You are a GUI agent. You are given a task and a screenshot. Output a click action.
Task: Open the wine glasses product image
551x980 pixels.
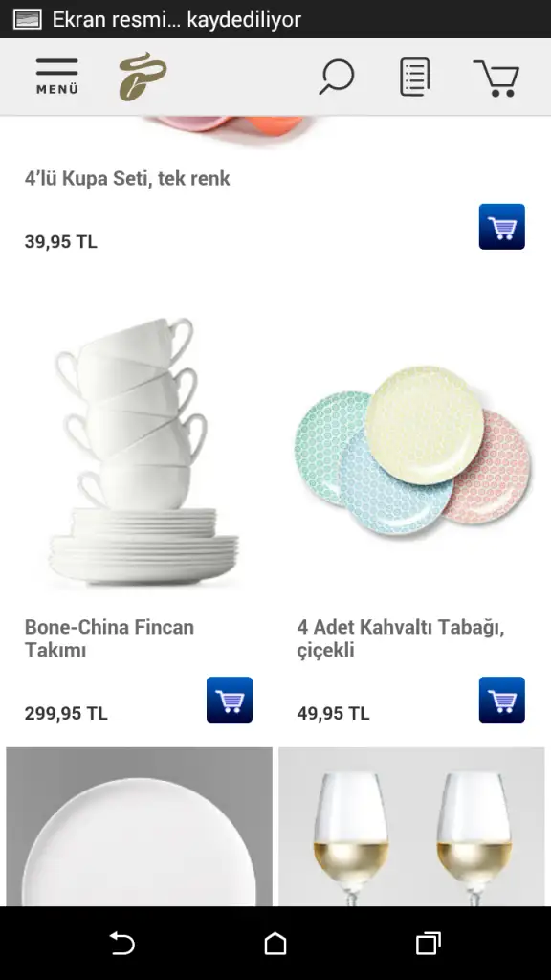(x=411, y=827)
